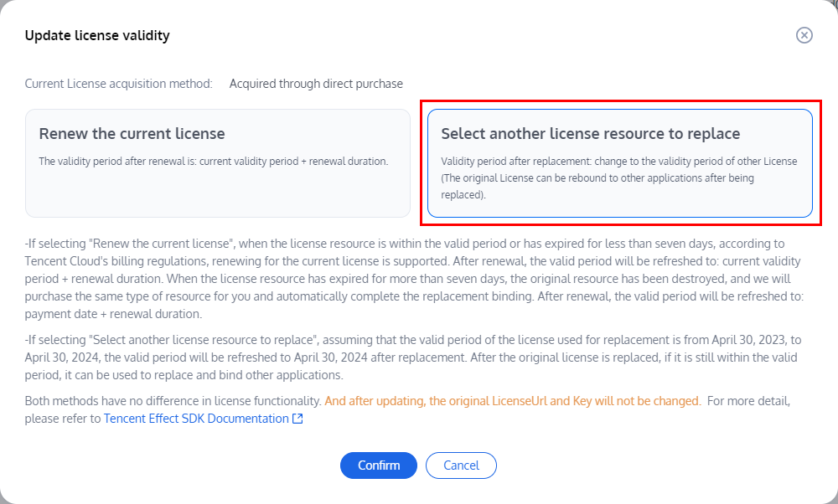Click the Renew the current license heading
The width and height of the screenshot is (838, 504).
coord(132,134)
